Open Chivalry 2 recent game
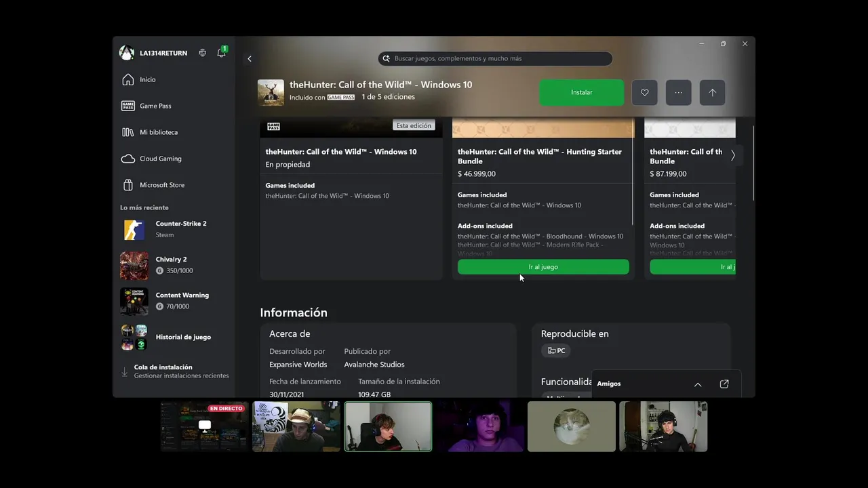The width and height of the screenshot is (868, 488). click(x=174, y=266)
